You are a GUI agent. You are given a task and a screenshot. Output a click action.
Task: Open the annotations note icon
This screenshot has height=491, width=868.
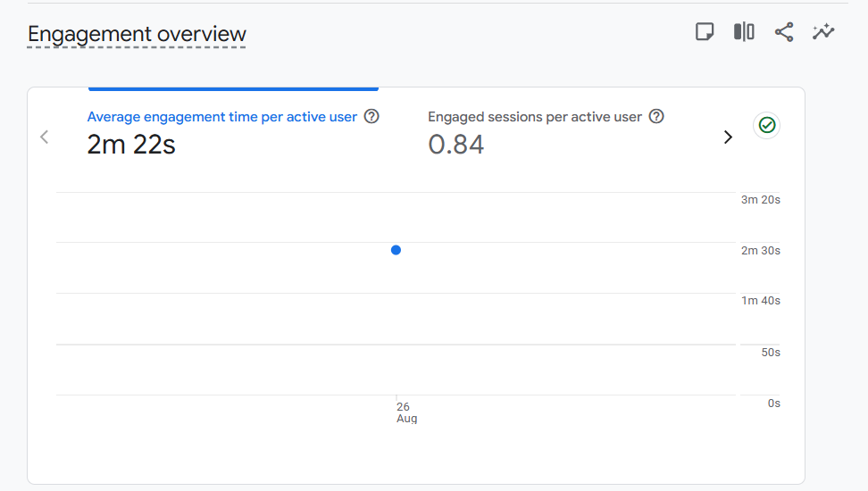click(x=705, y=32)
